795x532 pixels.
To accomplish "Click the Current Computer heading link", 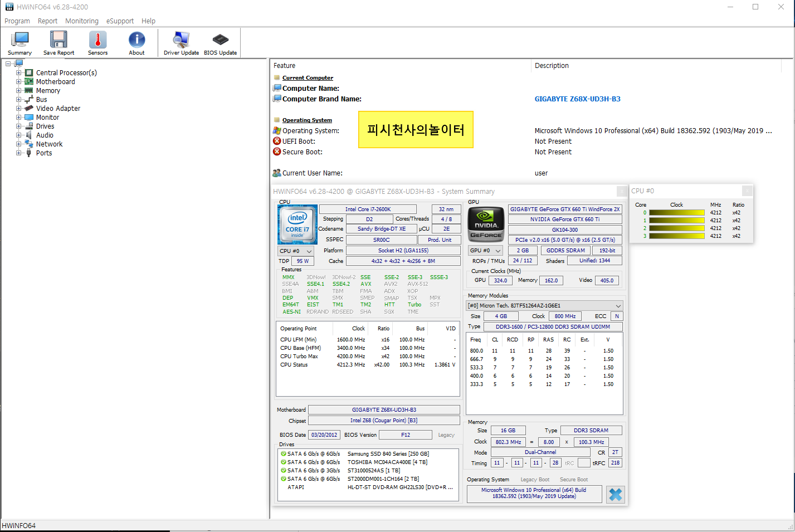I will (x=308, y=78).
